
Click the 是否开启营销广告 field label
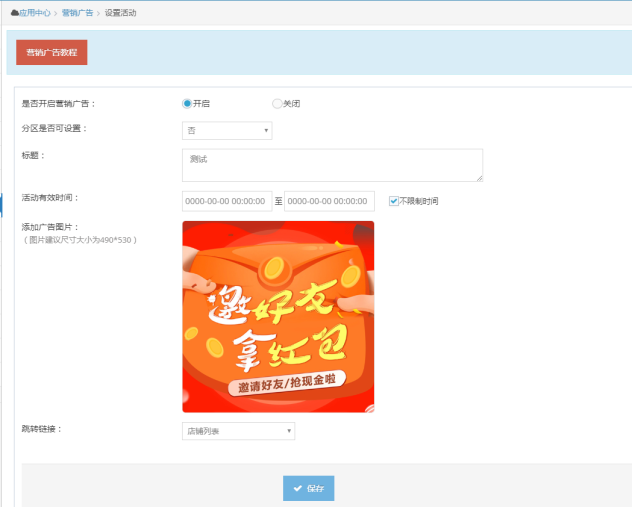(x=59, y=103)
